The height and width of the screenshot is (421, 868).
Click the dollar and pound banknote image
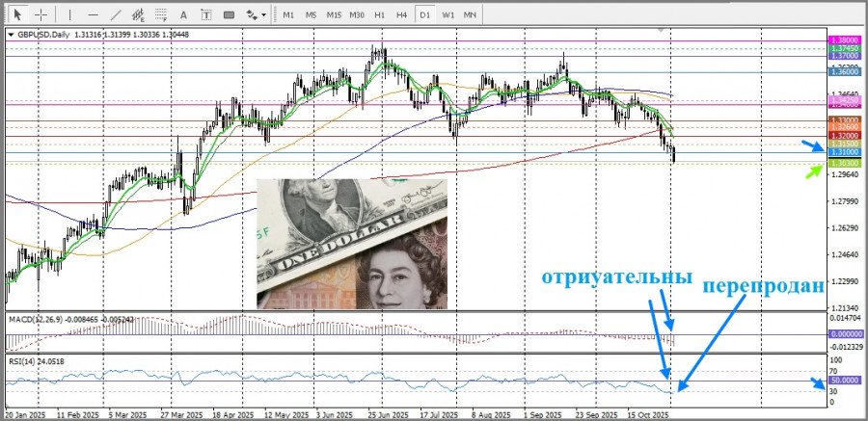pyautogui.click(x=352, y=244)
